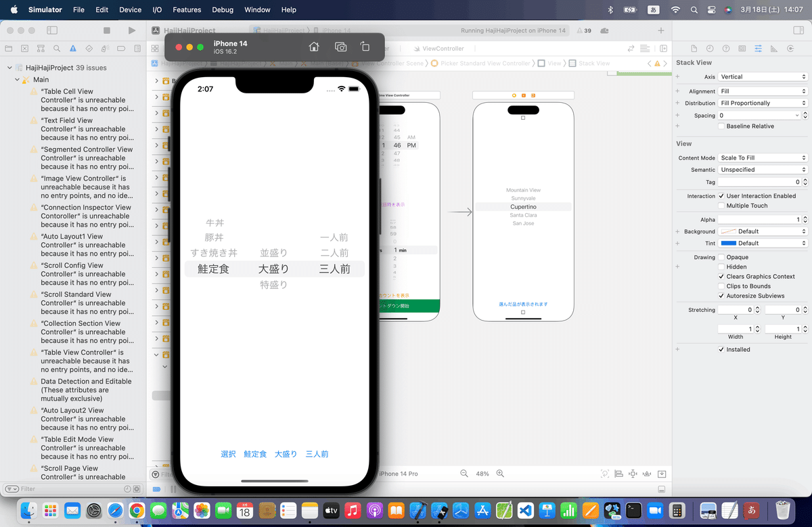Open the Report navigator icon
This screenshot has width=812, height=527.
[137, 49]
